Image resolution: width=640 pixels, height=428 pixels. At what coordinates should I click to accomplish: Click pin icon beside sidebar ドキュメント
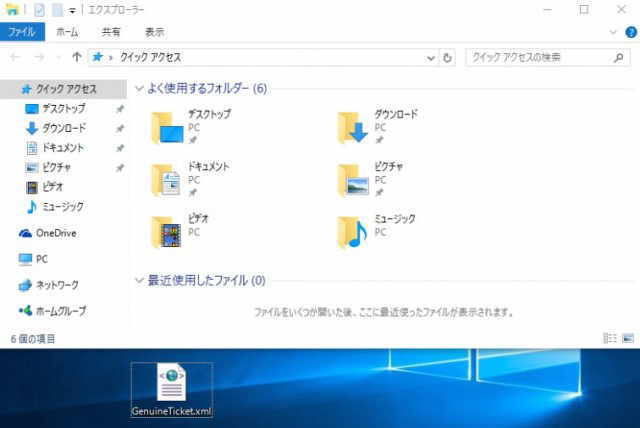(x=120, y=148)
